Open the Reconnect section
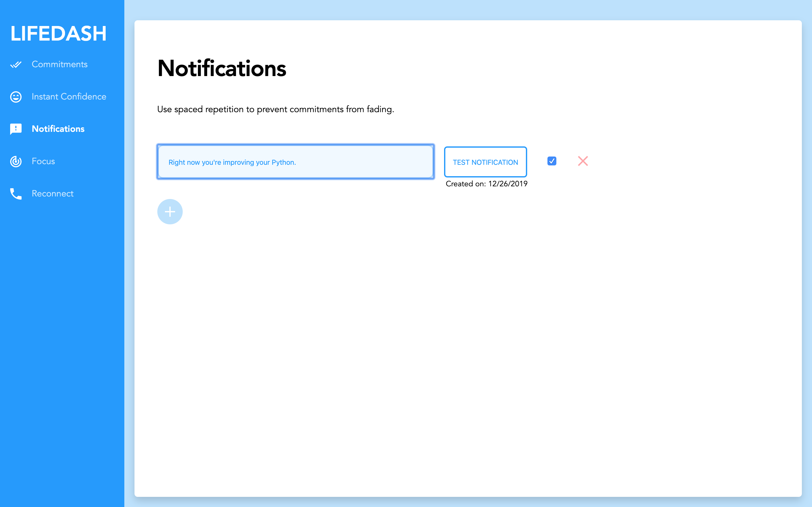Image resolution: width=812 pixels, height=507 pixels. [x=53, y=194]
